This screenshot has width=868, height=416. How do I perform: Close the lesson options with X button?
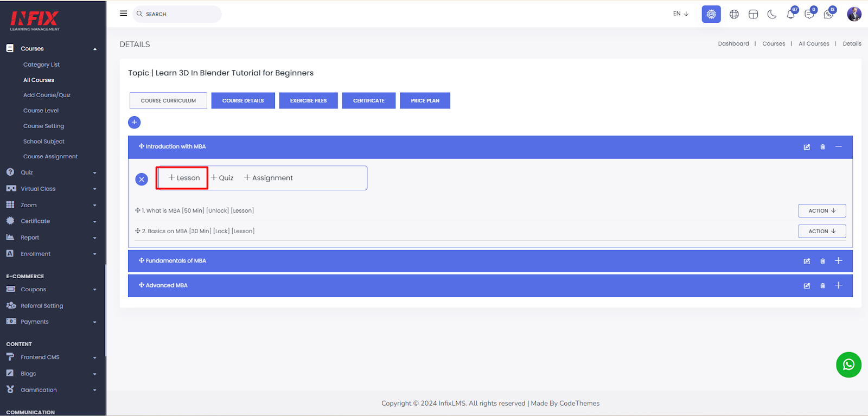click(142, 179)
